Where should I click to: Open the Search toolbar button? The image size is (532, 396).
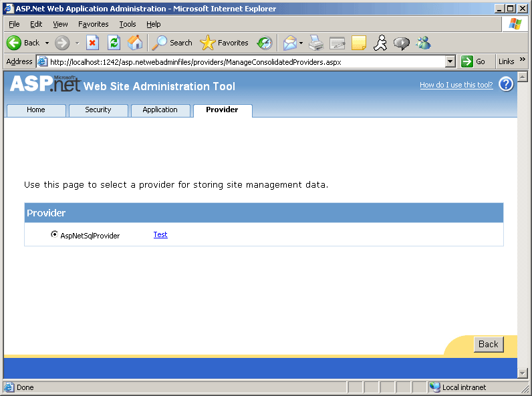(172, 43)
